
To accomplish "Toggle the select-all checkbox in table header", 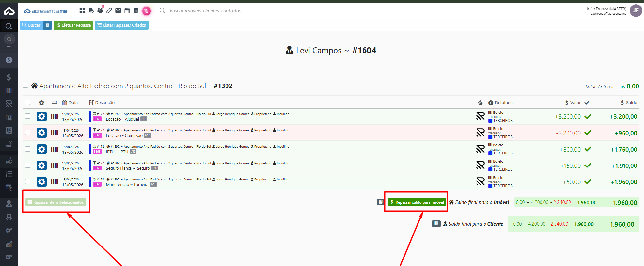I will 27,102.
